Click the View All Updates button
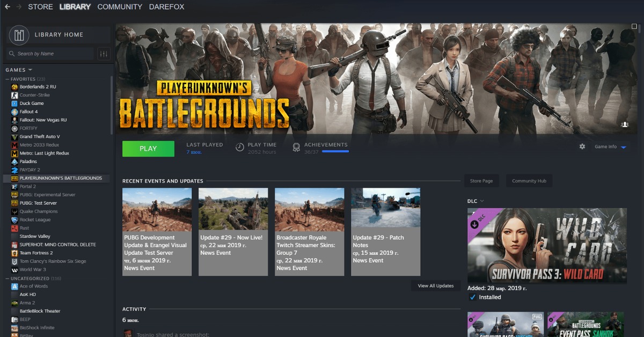The width and height of the screenshot is (644, 337). pyautogui.click(x=435, y=285)
